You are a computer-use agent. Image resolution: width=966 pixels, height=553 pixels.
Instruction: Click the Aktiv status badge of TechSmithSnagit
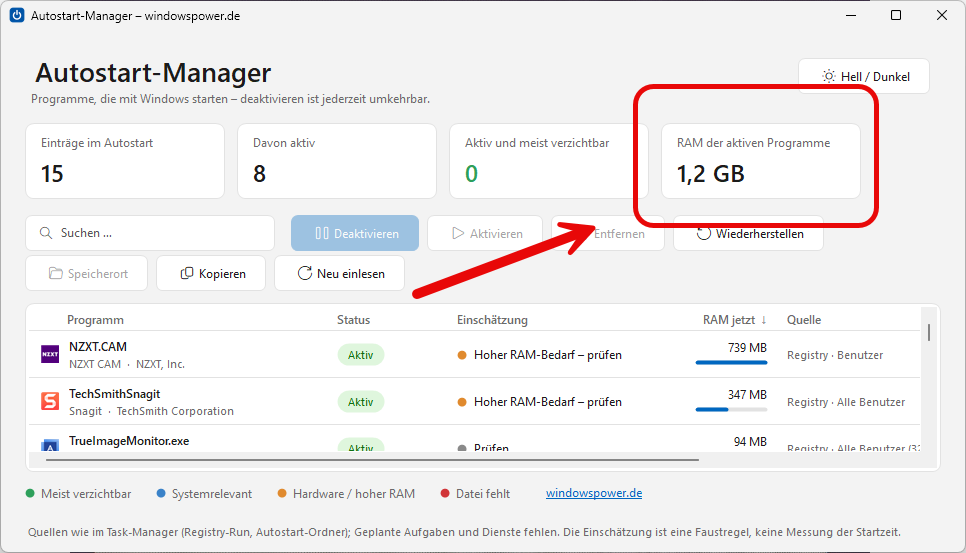[x=360, y=402]
